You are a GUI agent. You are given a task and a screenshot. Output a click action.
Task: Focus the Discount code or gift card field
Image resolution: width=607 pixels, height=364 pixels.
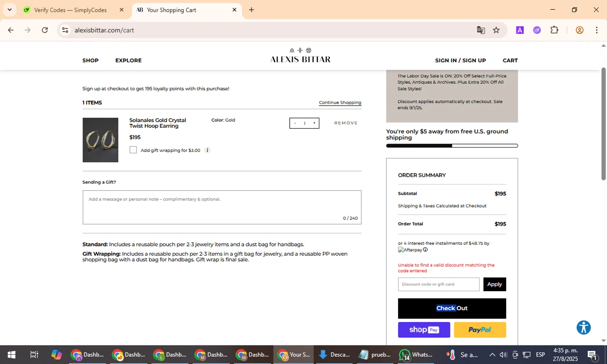pos(439,284)
